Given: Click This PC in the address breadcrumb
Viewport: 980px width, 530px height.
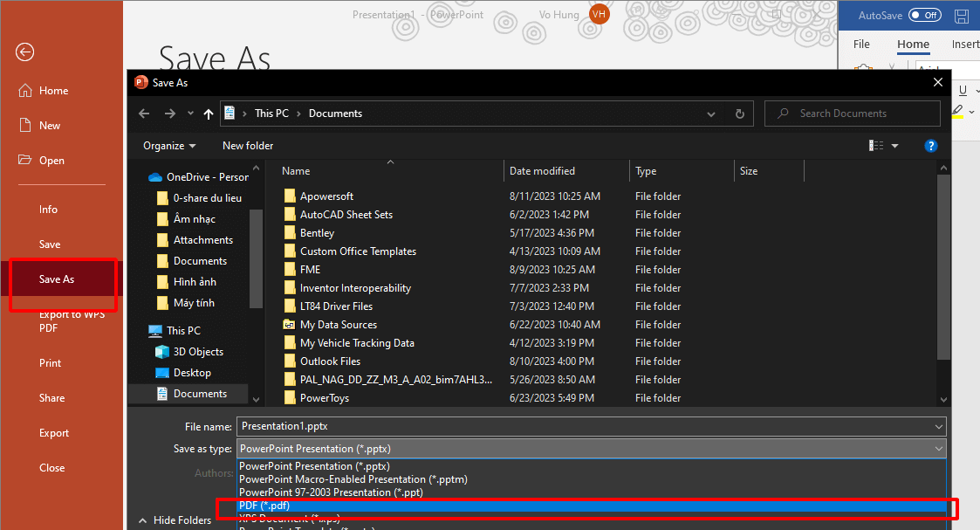Looking at the screenshot, I should pos(272,114).
